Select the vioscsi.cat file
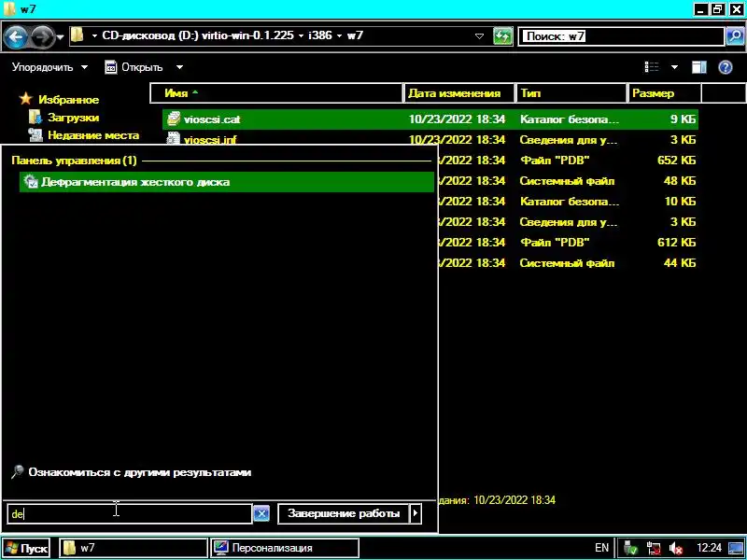747x560 pixels. (430, 119)
